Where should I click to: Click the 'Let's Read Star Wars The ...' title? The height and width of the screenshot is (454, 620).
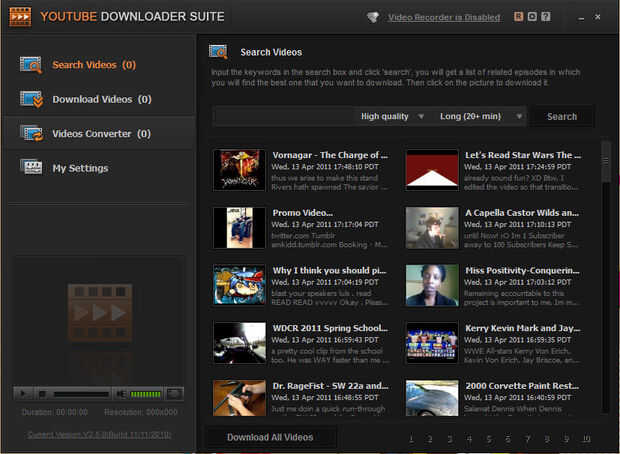click(523, 155)
